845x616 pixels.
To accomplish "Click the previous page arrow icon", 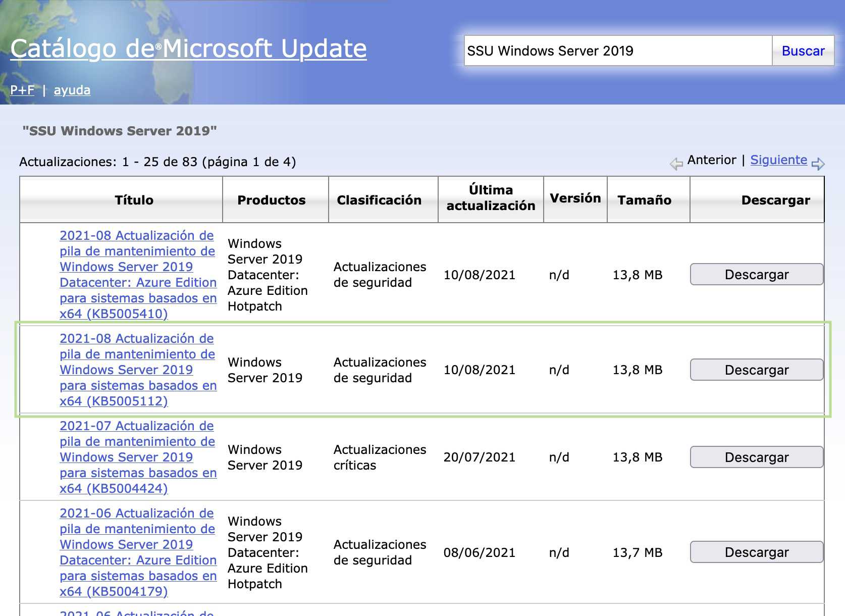I will coord(676,164).
